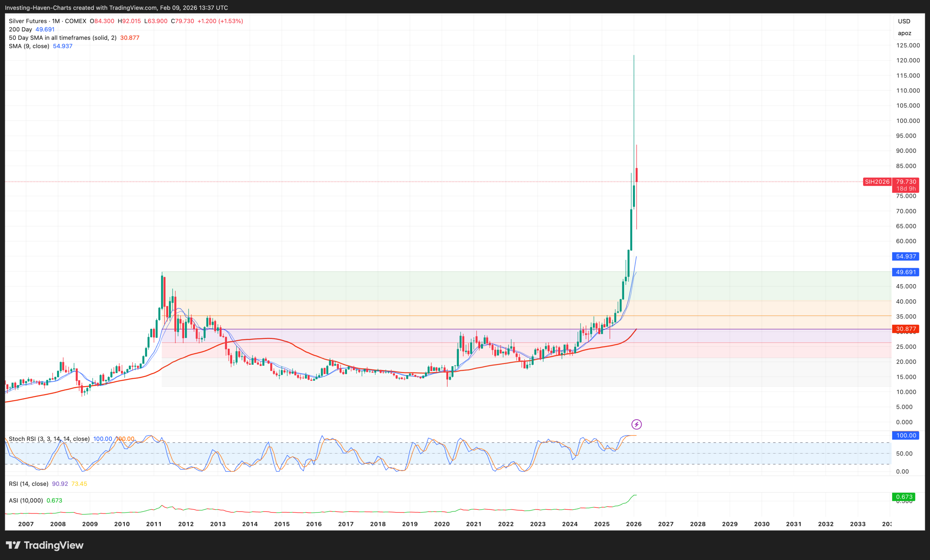The image size is (930, 560).
Task: Click the purple lightning bolt icon on the chart
Action: 637,424
